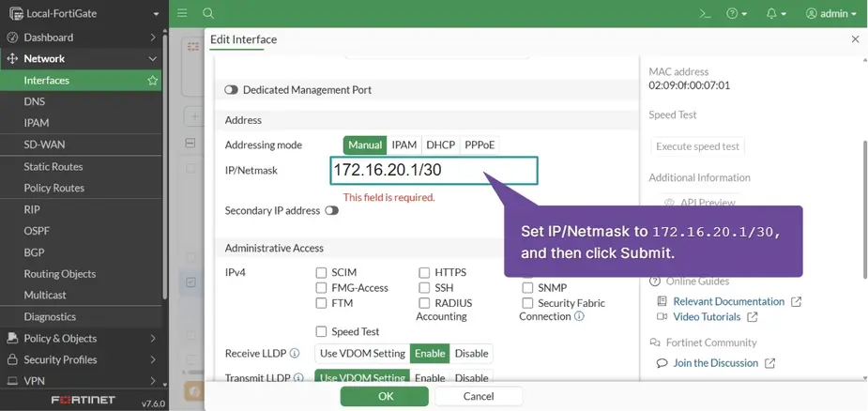Image resolution: width=868 pixels, height=411 pixels.
Task: Toggle Dedicated Management Port switch
Action: pyautogui.click(x=232, y=90)
